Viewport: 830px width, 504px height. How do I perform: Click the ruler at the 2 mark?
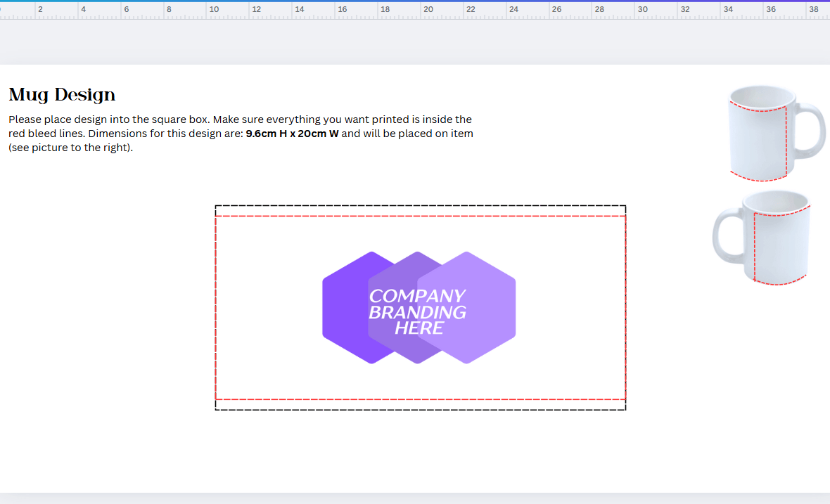[41, 8]
